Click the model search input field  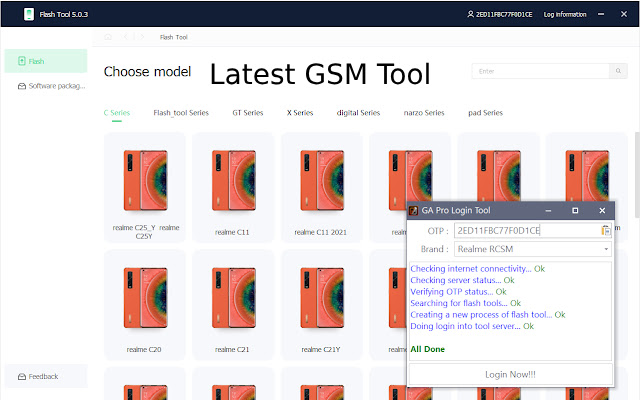click(x=540, y=71)
